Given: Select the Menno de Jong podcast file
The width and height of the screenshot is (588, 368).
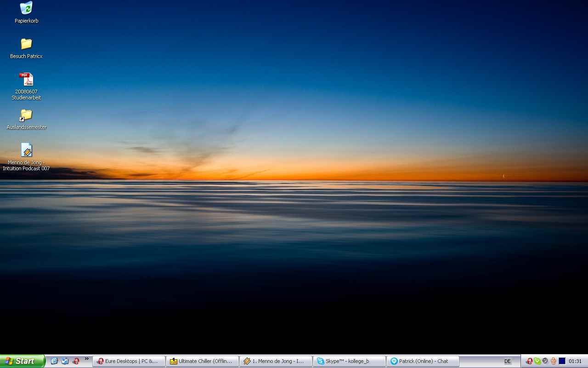Looking at the screenshot, I should coord(26,150).
